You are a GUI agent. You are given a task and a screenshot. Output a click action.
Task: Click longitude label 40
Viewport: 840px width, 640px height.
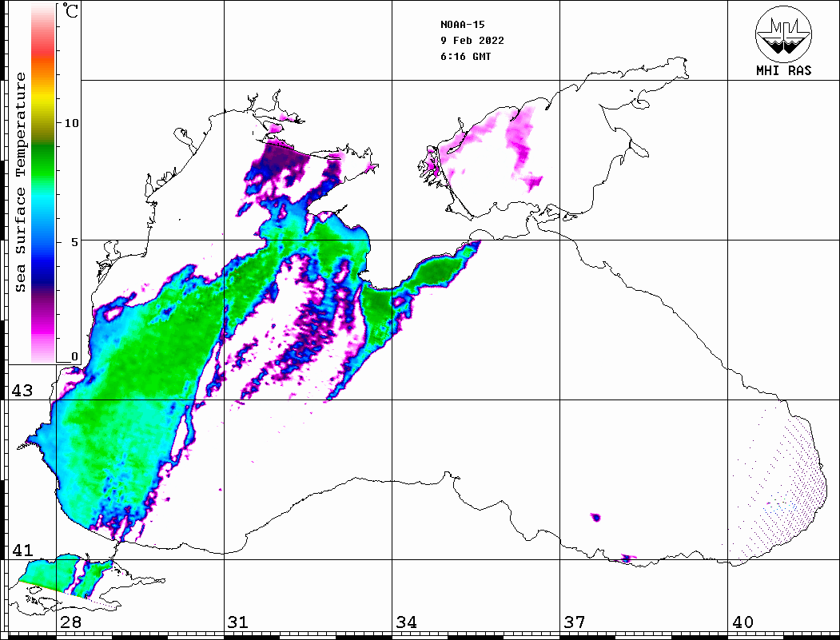[742, 622]
